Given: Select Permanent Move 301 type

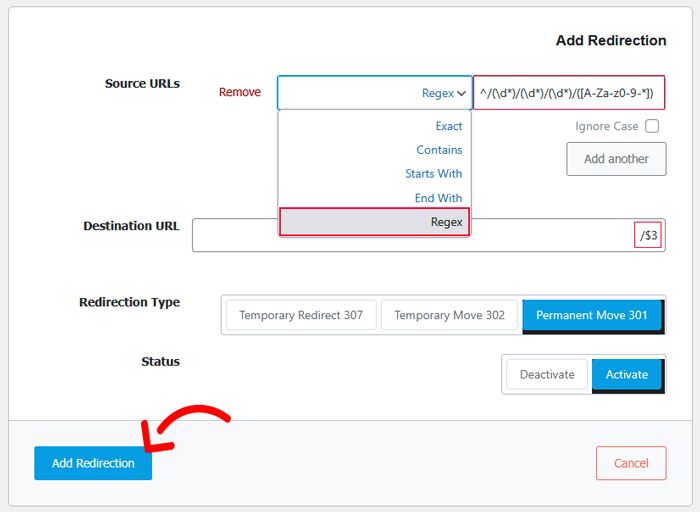Looking at the screenshot, I should 592,315.
